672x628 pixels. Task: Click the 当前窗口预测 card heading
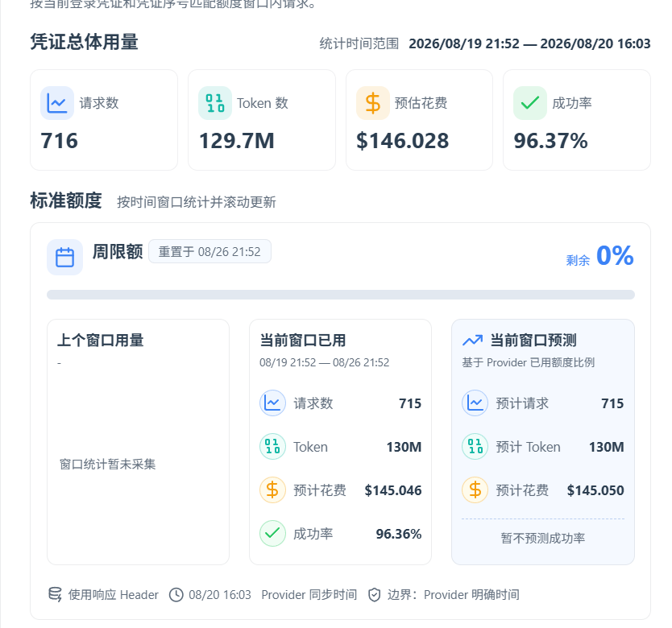click(x=533, y=341)
